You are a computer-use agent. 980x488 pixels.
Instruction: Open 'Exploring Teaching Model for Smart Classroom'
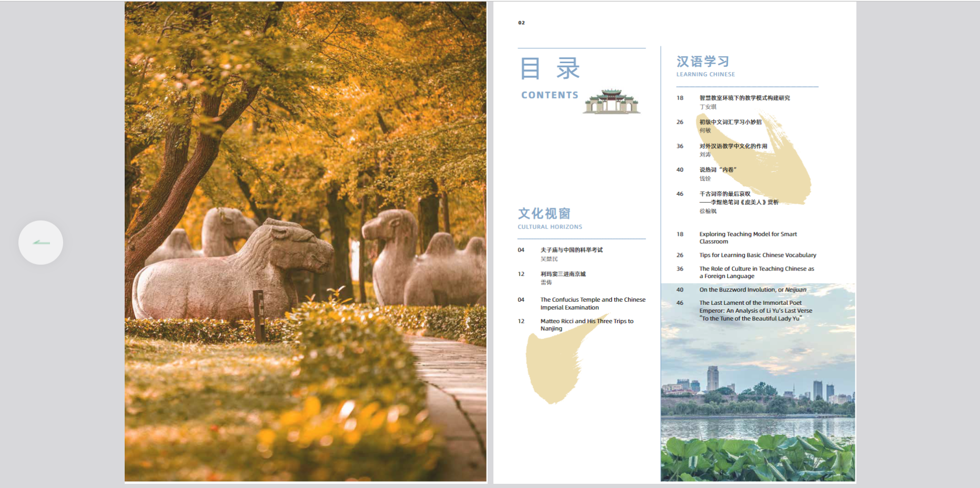click(x=747, y=238)
